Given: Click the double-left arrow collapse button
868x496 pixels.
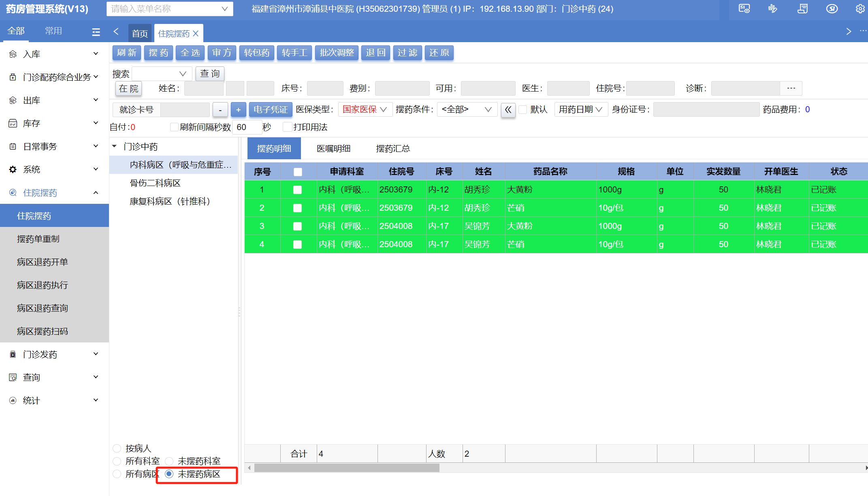Looking at the screenshot, I should point(508,109).
